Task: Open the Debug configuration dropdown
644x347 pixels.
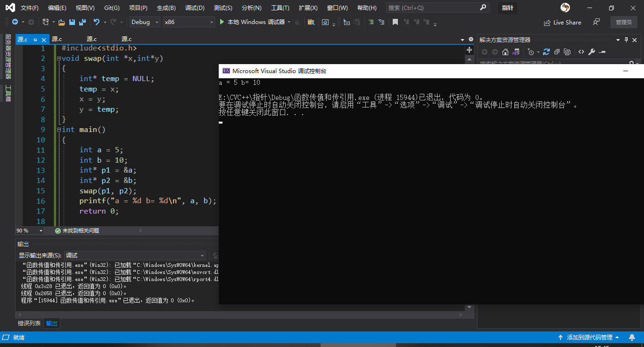Action: pos(145,22)
